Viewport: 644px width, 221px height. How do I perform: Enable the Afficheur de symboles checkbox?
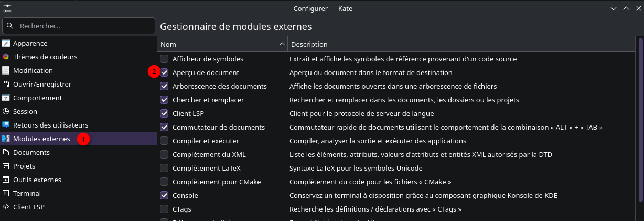pyautogui.click(x=165, y=59)
